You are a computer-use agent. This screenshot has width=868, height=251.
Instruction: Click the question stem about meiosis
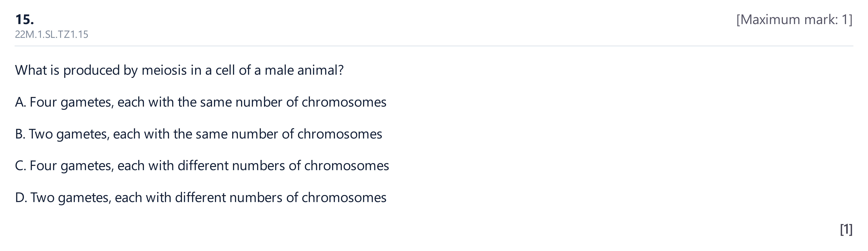pyautogui.click(x=179, y=70)
